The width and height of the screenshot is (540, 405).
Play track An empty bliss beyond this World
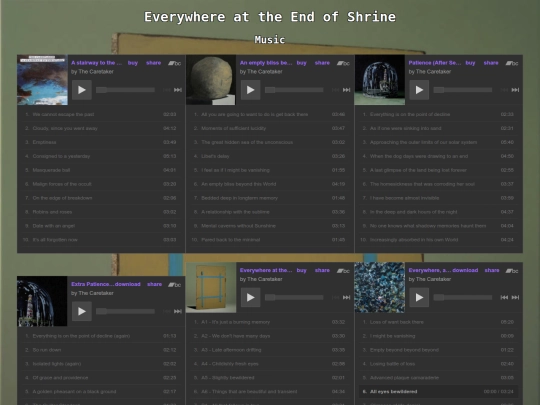point(270,184)
